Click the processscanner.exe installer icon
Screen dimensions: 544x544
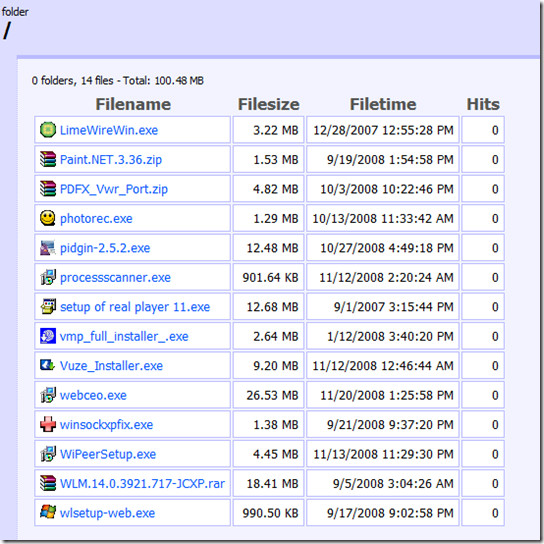coord(48,277)
